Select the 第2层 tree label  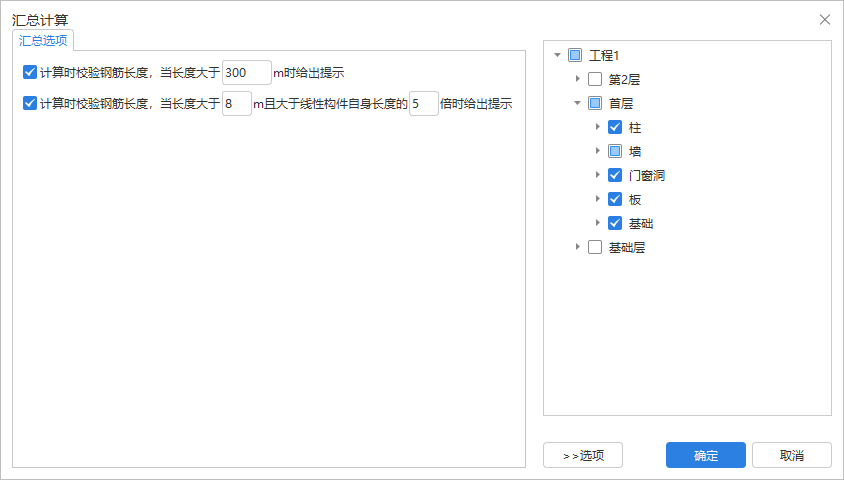(624, 80)
